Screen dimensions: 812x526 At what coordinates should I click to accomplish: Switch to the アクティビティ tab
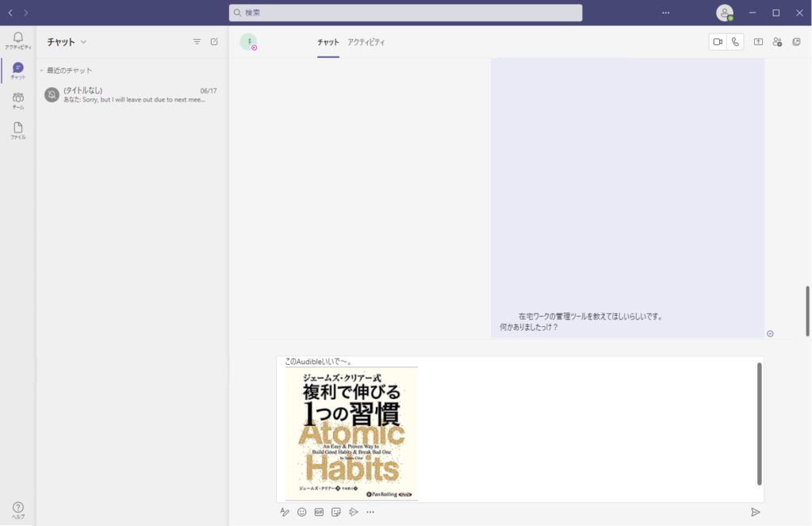pyautogui.click(x=366, y=42)
